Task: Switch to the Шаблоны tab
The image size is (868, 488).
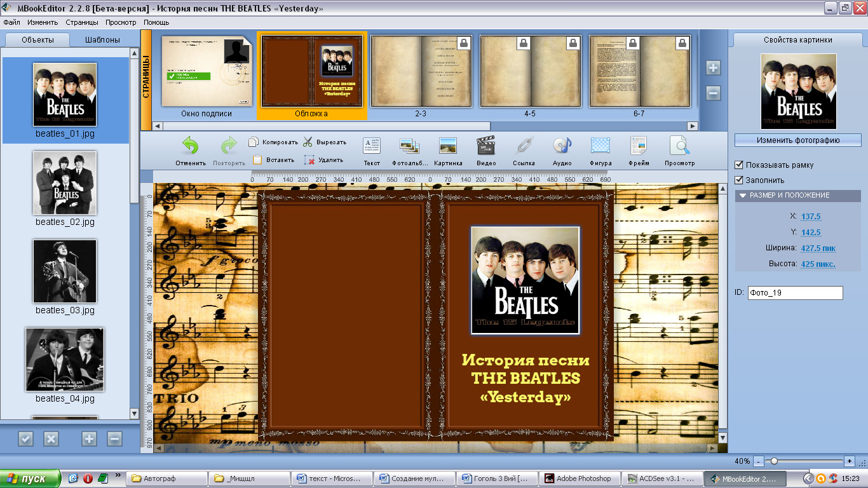Action: [x=103, y=39]
